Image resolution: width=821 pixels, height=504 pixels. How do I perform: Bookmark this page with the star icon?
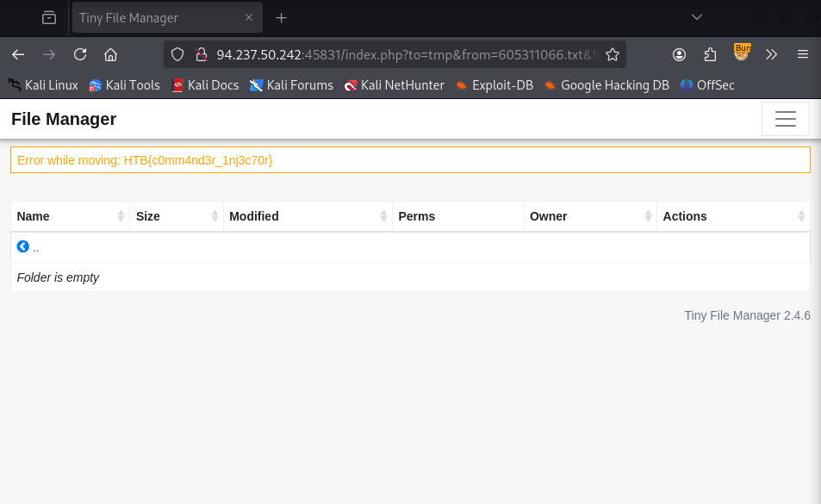coord(613,54)
